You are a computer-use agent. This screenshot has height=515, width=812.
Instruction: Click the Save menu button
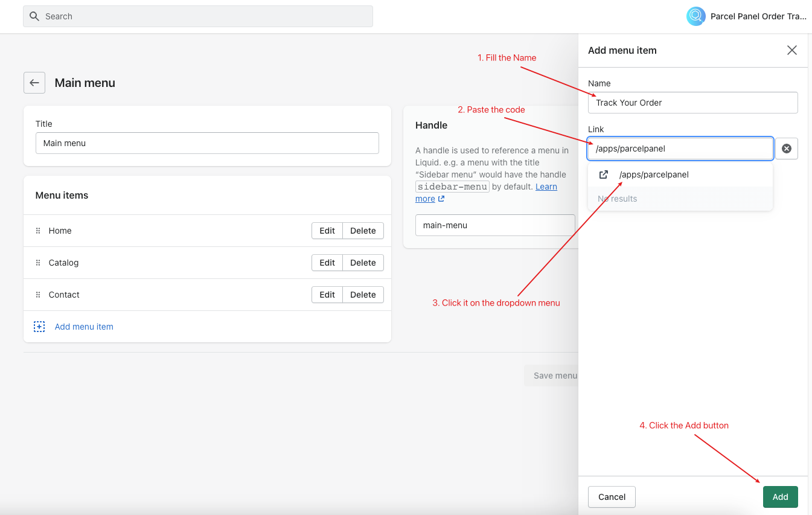(551, 376)
